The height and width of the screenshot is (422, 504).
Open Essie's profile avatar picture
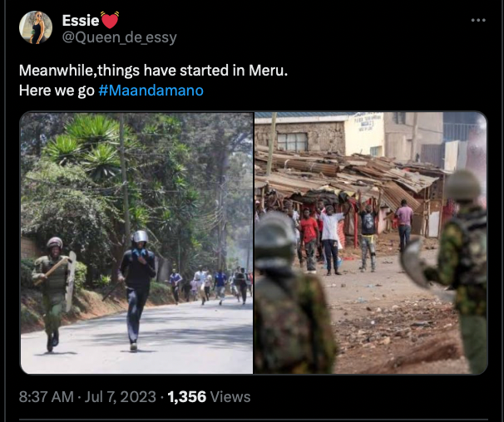coord(36,27)
